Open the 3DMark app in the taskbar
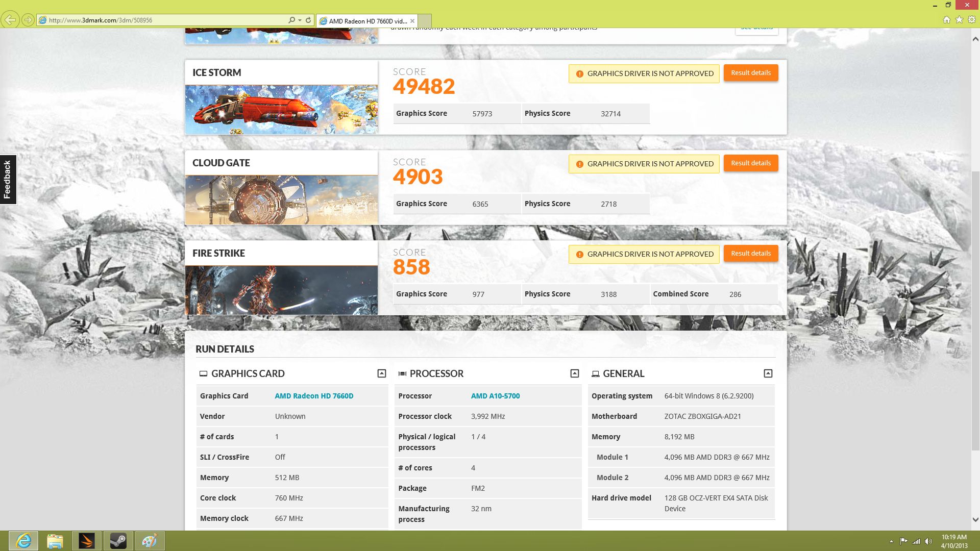 coord(87,541)
